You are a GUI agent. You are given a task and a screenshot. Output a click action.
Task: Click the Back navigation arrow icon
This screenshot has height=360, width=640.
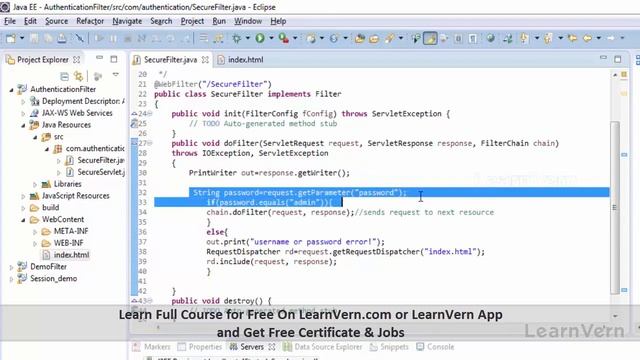(587, 38)
